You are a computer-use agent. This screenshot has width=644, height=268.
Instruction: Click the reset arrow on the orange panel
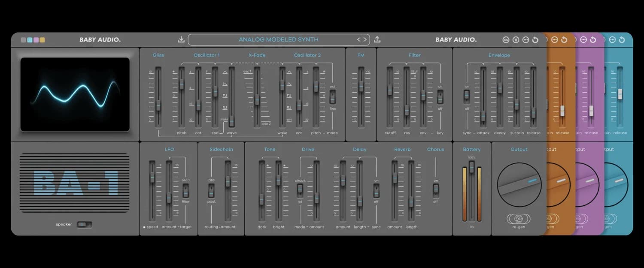point(564,39)
